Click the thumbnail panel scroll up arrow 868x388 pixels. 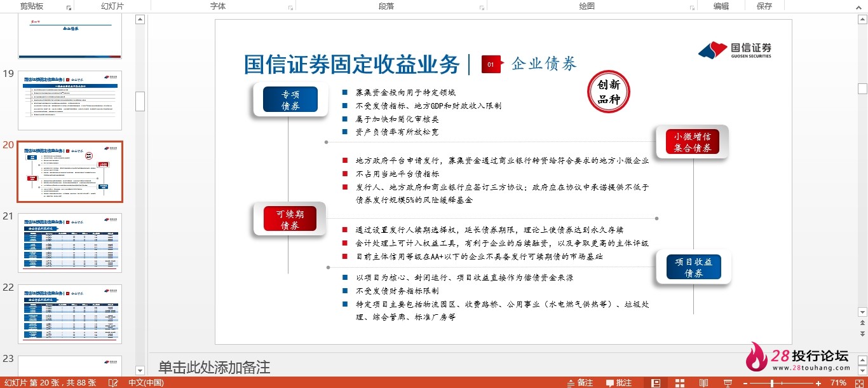[140, 20]
